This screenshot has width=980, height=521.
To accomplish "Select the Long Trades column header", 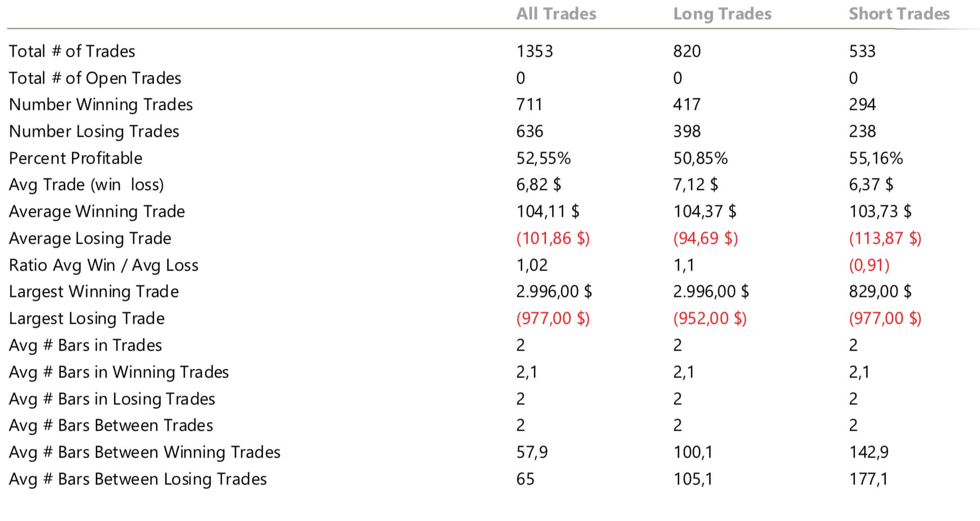I will (x=722, y=14).
